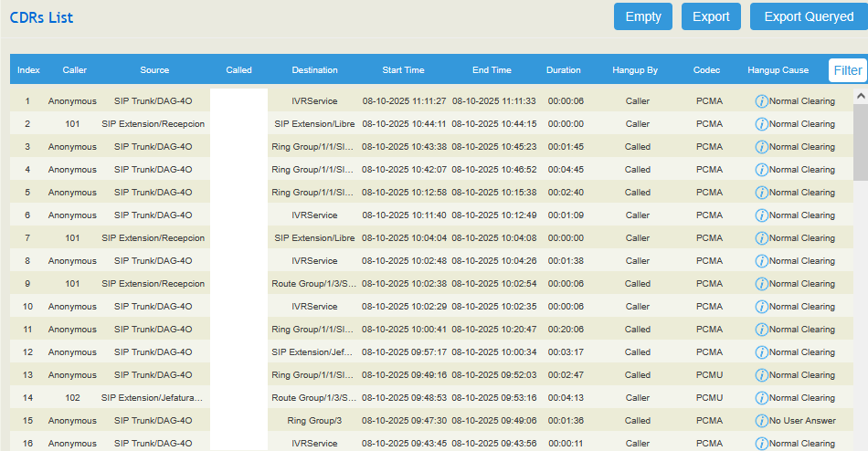
Task: Open the info icon for row 5
Action: point(761,192)
